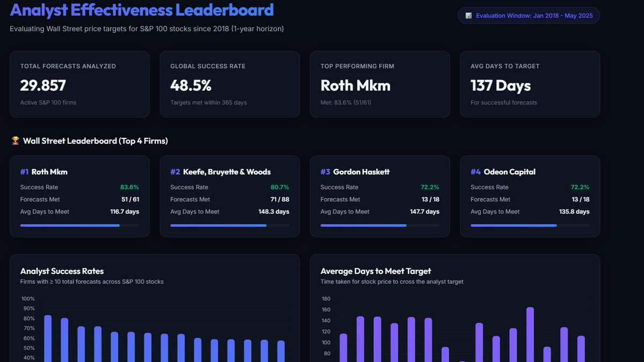Click the Analyst Success Rates chart title

tap(62, 271)
